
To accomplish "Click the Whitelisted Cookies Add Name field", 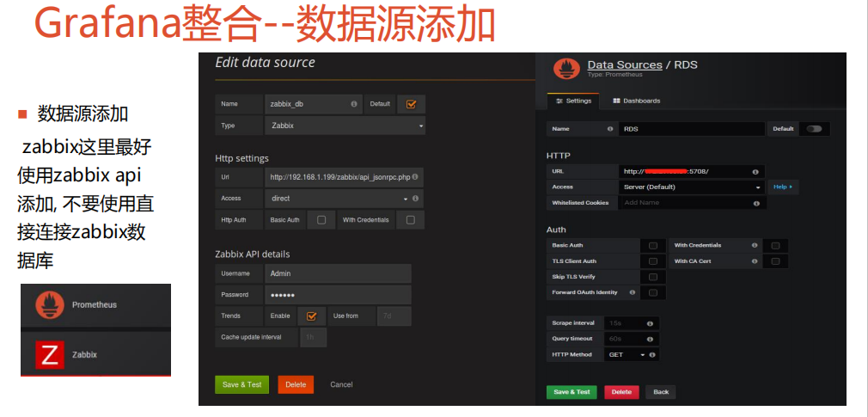I will pyautogui.click(x=692, y=203).
